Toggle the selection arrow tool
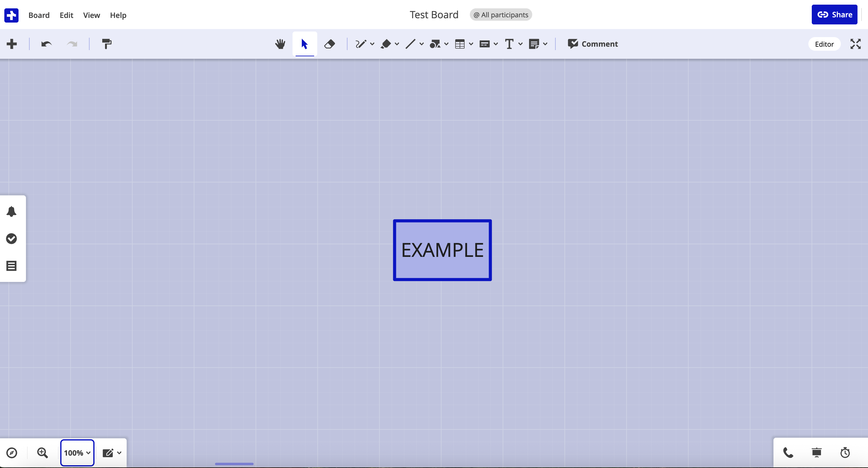The width and height of the screenshot is (868, 468). [x=304, y=44]
